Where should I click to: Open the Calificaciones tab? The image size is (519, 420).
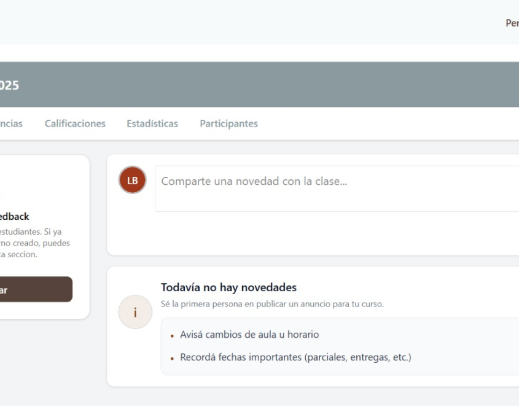coord(75,123)
